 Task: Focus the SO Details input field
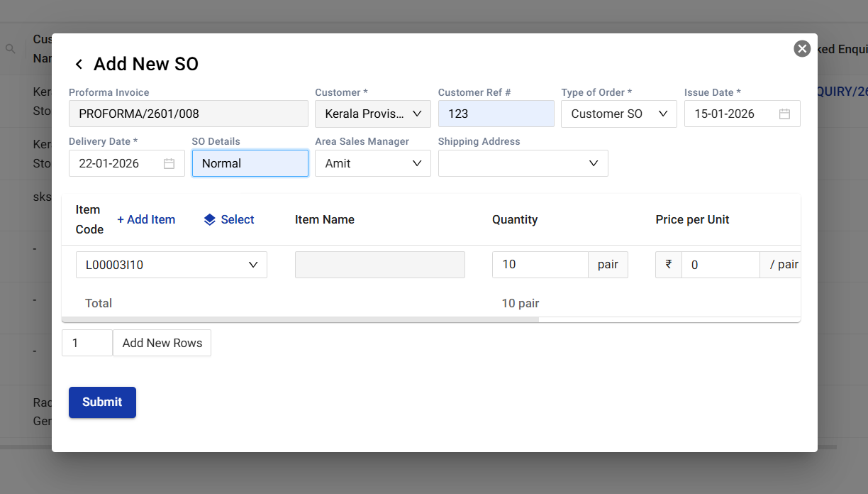[x=250, y=164]
